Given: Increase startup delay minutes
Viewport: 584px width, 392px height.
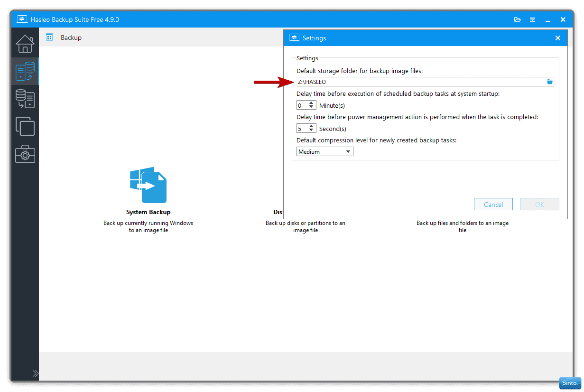Looking at the screenshot, I should tap(312, 103).
